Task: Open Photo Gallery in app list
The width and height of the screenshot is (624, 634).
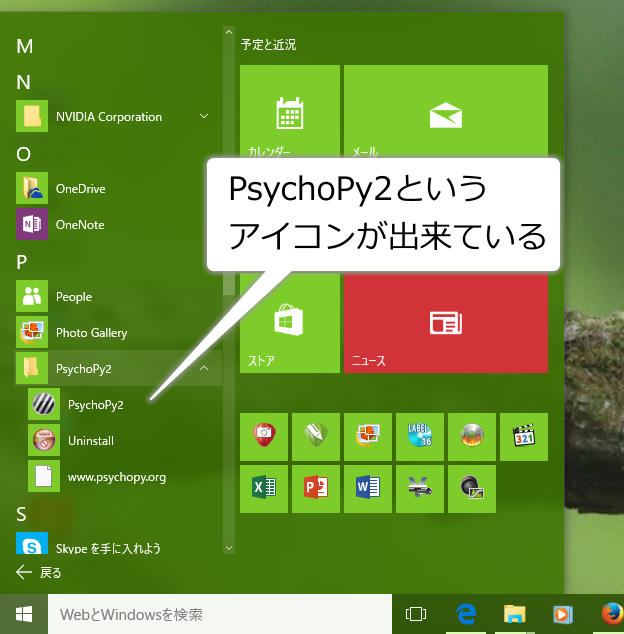Action: pos(91,332)
